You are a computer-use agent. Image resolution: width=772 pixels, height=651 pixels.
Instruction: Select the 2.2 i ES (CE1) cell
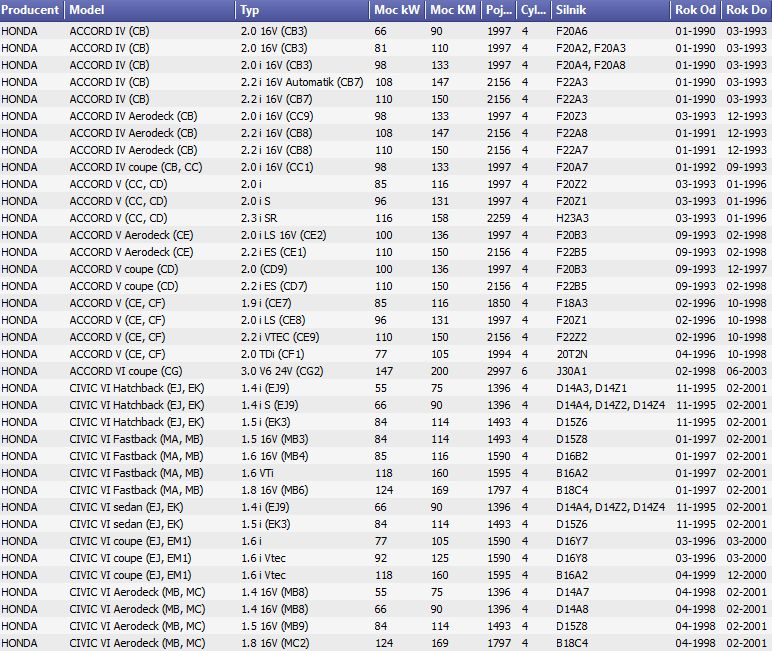[274, 252]
